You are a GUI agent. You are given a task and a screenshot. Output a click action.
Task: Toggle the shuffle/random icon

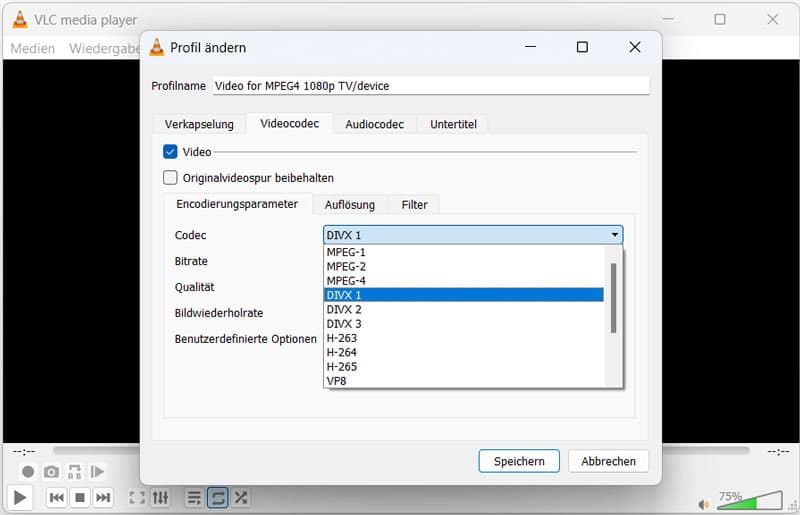[241, 497]
